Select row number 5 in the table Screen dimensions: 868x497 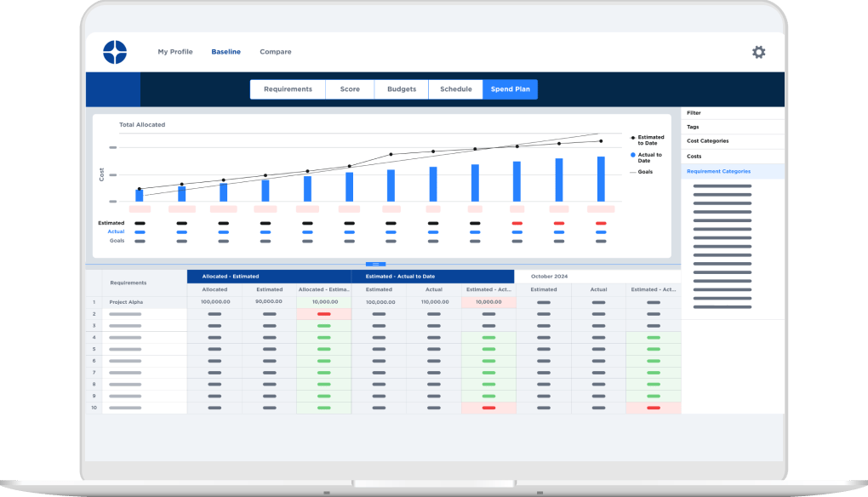coord(94,349)
